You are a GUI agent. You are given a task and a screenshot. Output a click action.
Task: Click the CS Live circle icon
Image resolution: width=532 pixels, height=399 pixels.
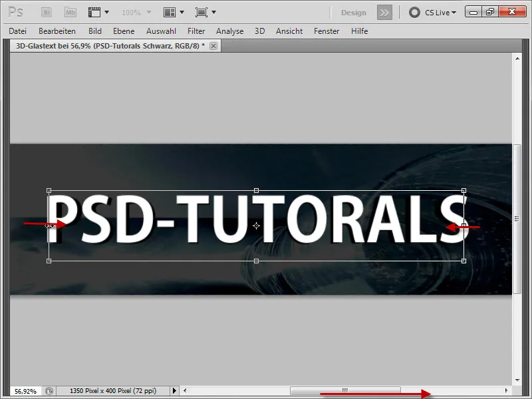pyautogui.click(x=414, y=13)
